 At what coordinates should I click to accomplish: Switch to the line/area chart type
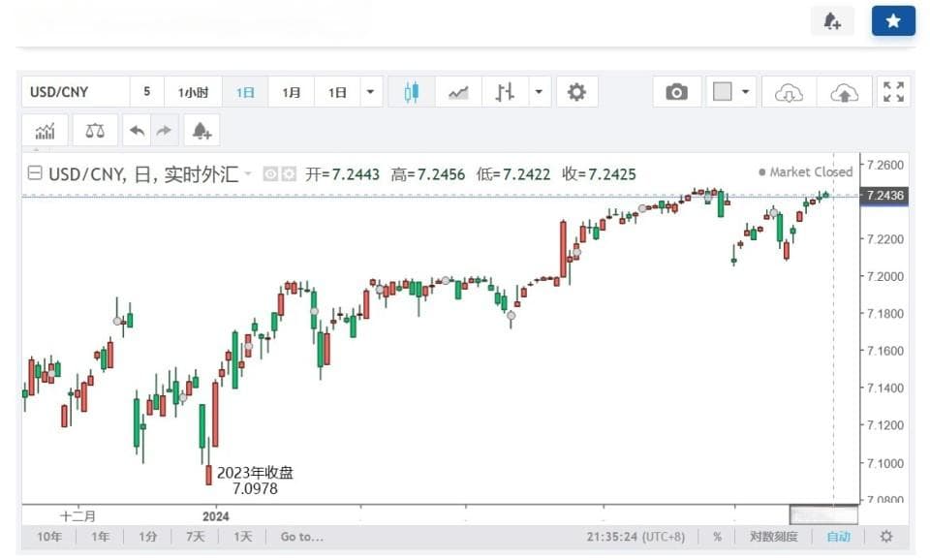(x=458, y=92)
